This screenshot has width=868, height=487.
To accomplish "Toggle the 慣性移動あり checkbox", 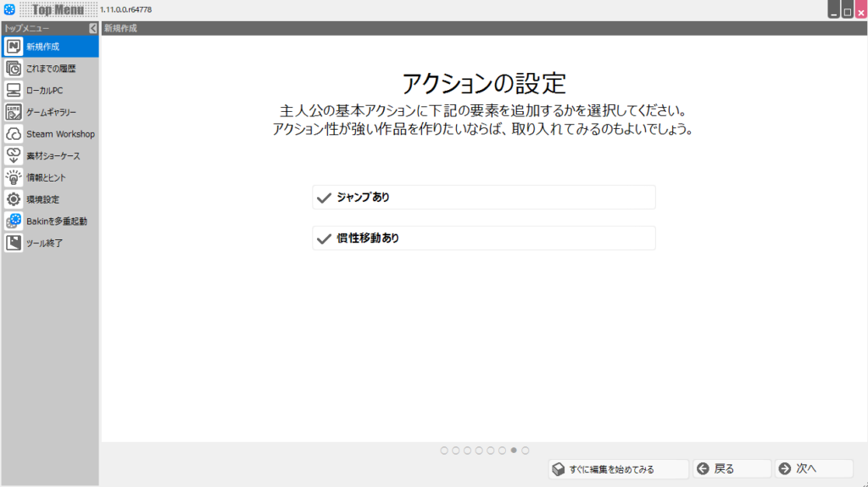I will [323, 238].
